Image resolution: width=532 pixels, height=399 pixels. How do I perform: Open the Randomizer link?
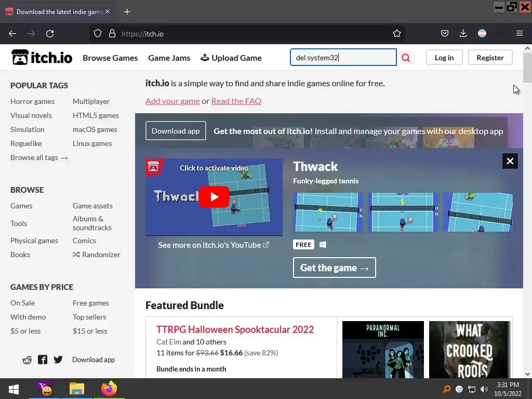click(x=97, y=255)
